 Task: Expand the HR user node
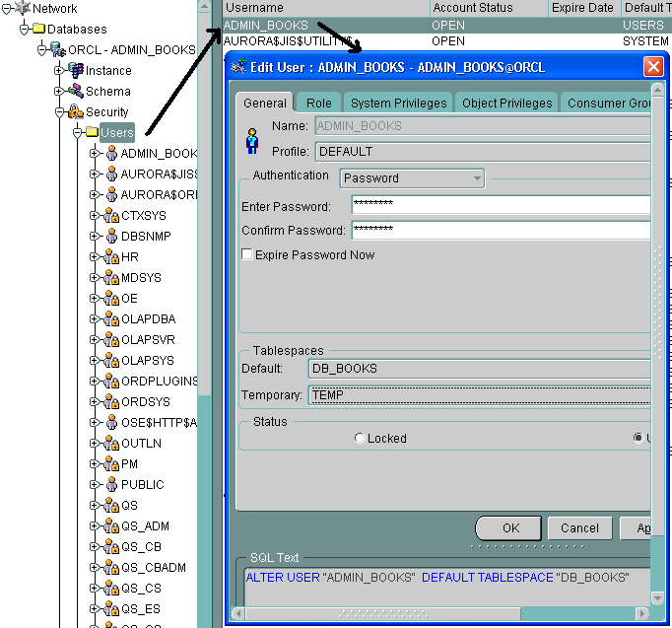(94, 256)
